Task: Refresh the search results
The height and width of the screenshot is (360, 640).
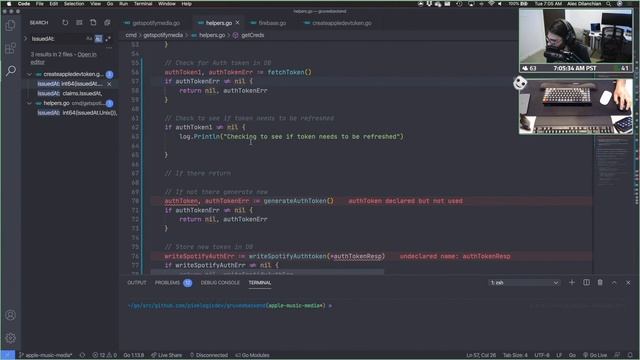Action: pyautogui.click(x=65, y=22)
